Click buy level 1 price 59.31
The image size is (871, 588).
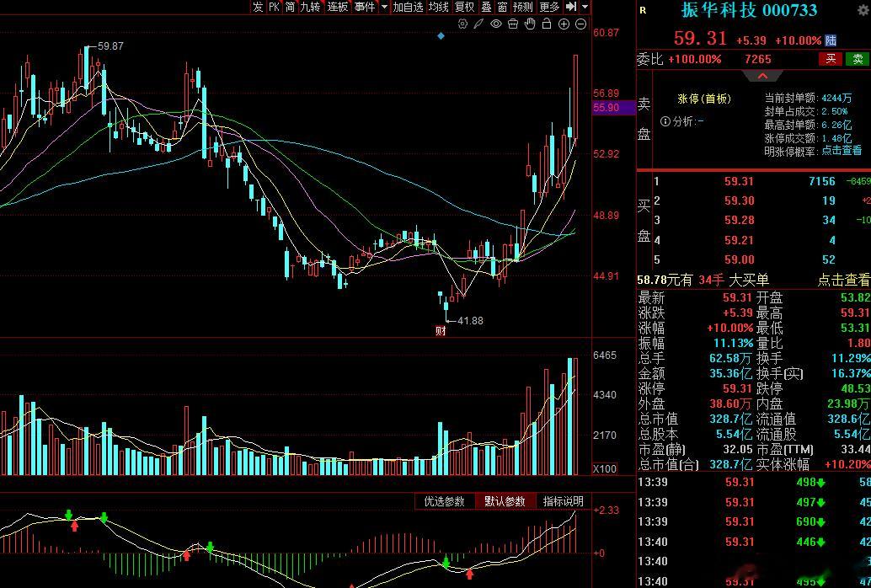739,181
